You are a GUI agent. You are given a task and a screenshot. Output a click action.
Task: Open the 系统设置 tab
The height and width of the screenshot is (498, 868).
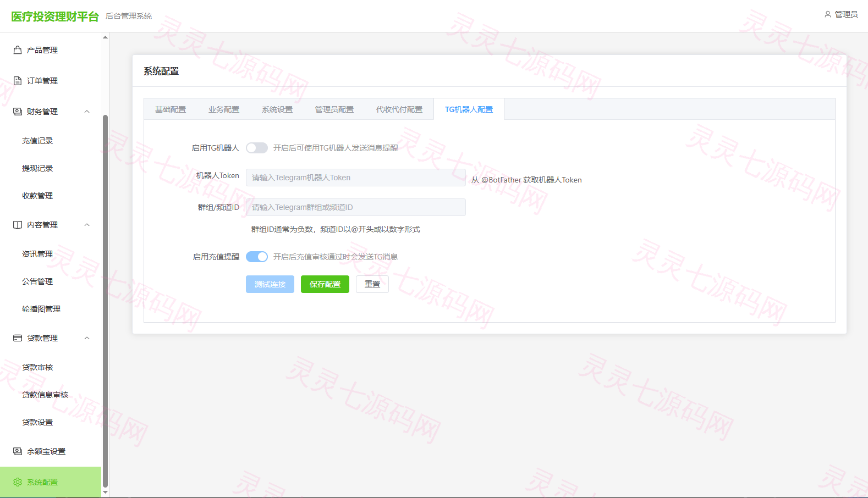277,109
